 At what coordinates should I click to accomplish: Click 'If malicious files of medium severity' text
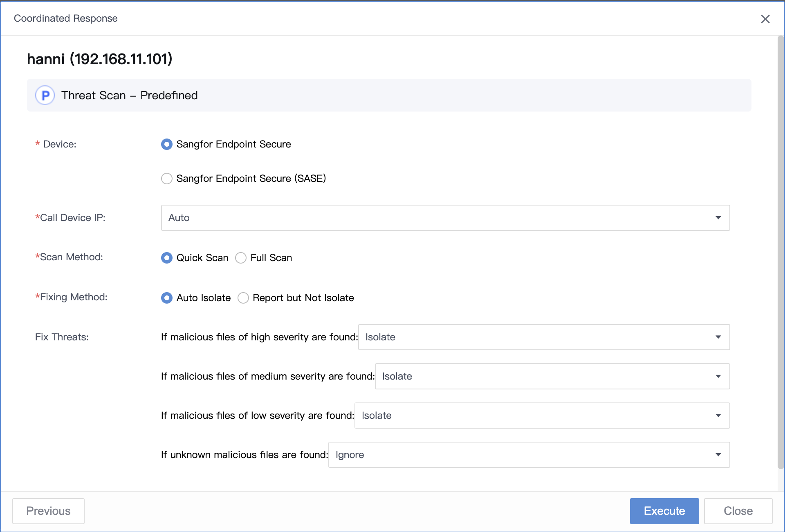(x=268, y=376)
